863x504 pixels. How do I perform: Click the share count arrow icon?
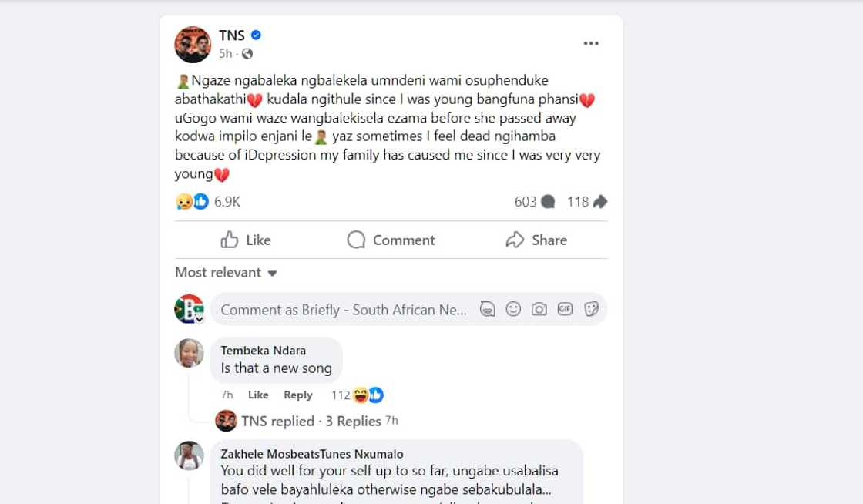(600, 202)
